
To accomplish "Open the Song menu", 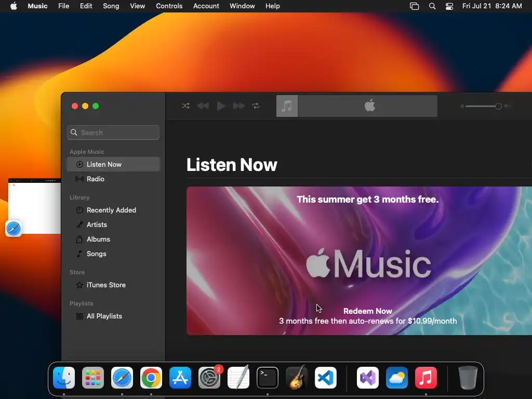I will [x=111, y=6].
